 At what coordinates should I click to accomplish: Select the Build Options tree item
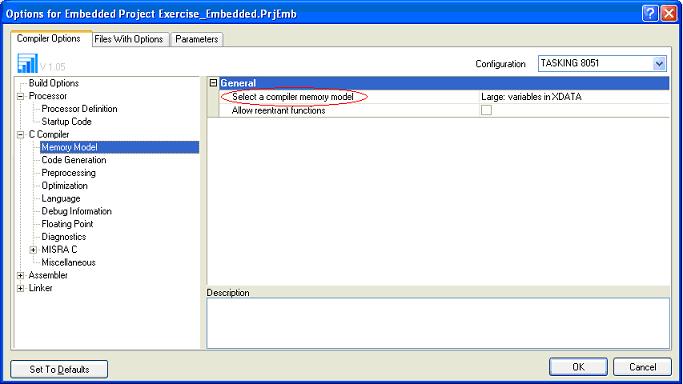[54, 83]
